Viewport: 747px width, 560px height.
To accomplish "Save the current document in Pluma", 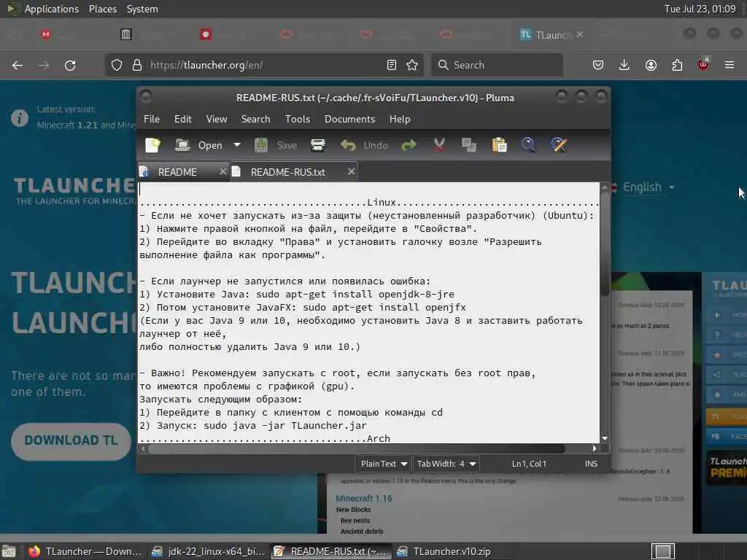I will (276, 145).
